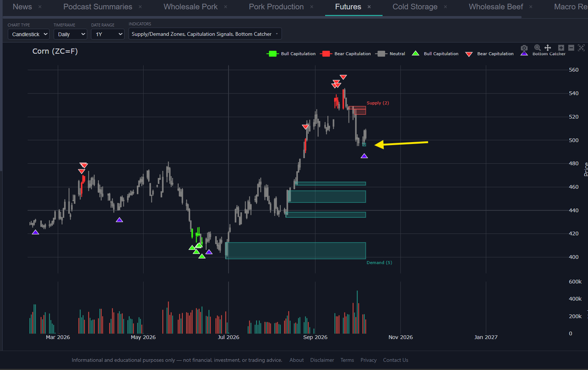
Task: Open the Chart Type dropdown
Action: [x=29, y=34]
